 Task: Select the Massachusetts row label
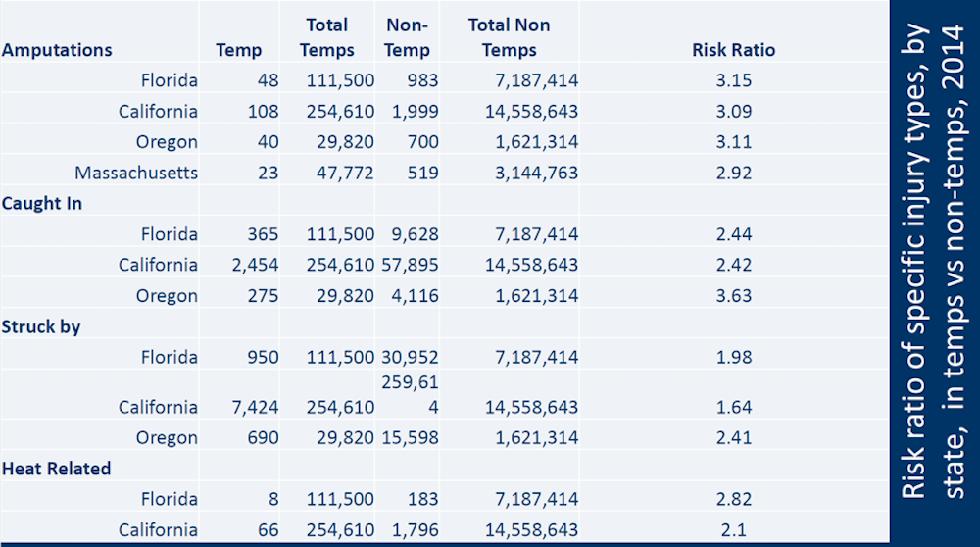[136, 174]
